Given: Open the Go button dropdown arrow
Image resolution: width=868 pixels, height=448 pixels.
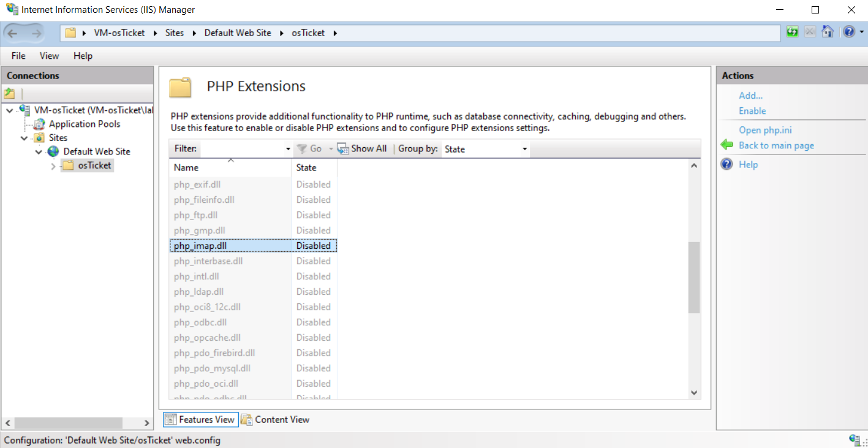Looking at the screenshot, I should point(331,149).
